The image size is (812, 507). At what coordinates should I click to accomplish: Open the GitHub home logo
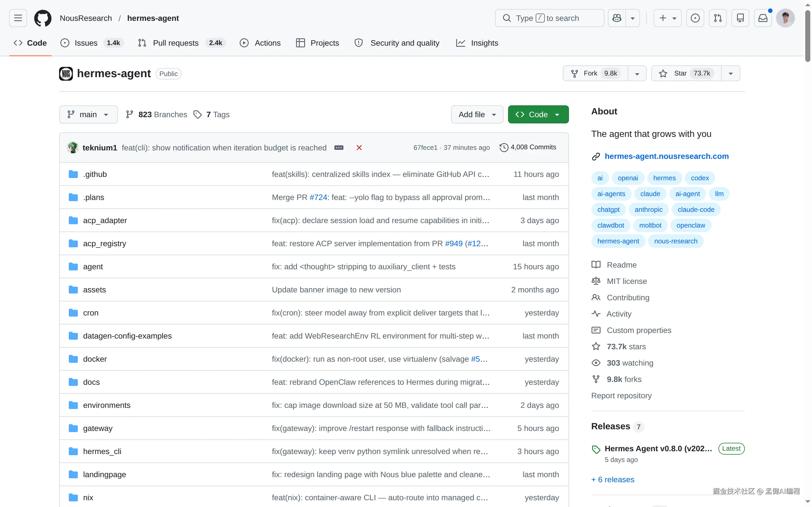coord(43,18)
